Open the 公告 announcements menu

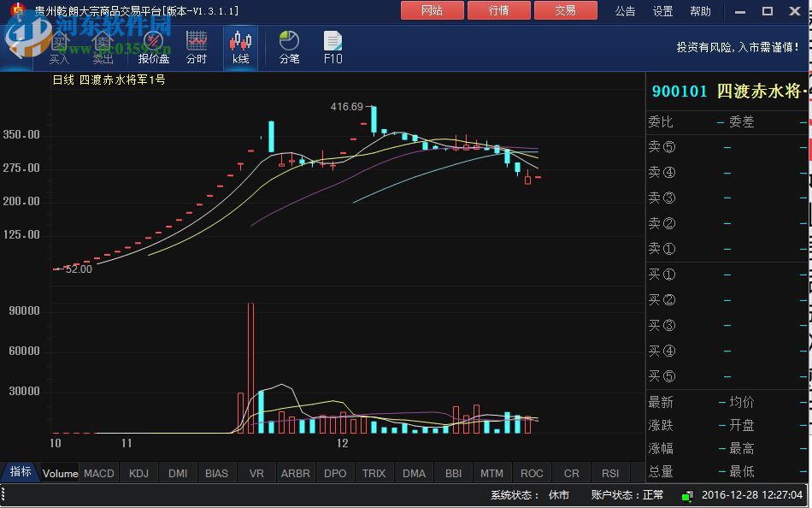tap(625, 11)
